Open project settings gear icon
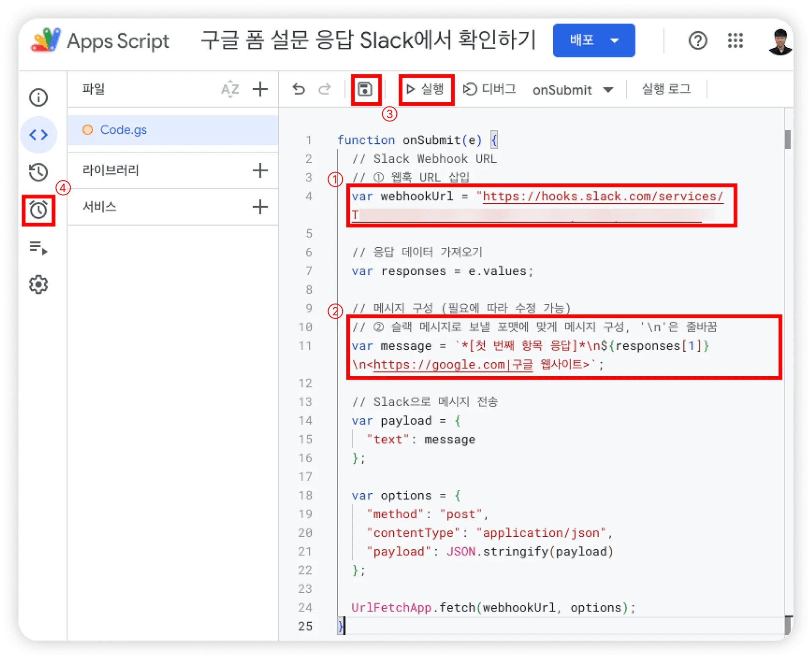Screen dimensions: 812x659 (38, 284)
